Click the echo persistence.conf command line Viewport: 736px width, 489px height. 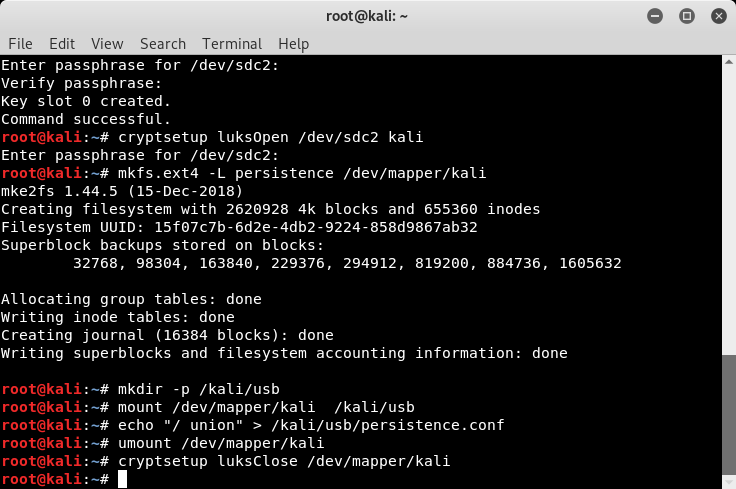[x=311, y=425]
